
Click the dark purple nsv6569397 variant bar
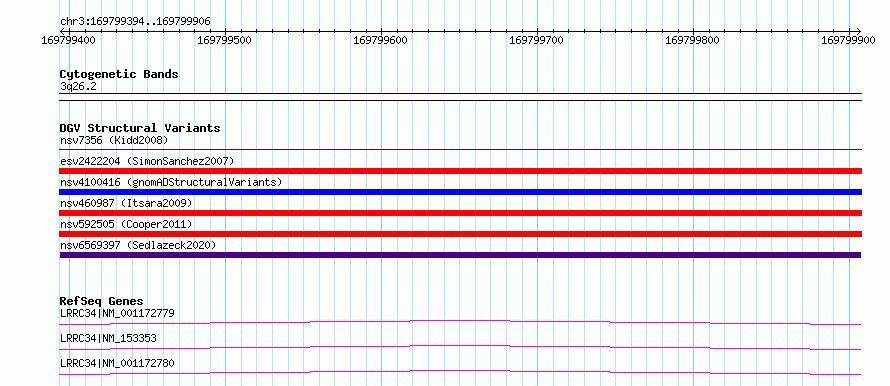click(x=460, y=255)
